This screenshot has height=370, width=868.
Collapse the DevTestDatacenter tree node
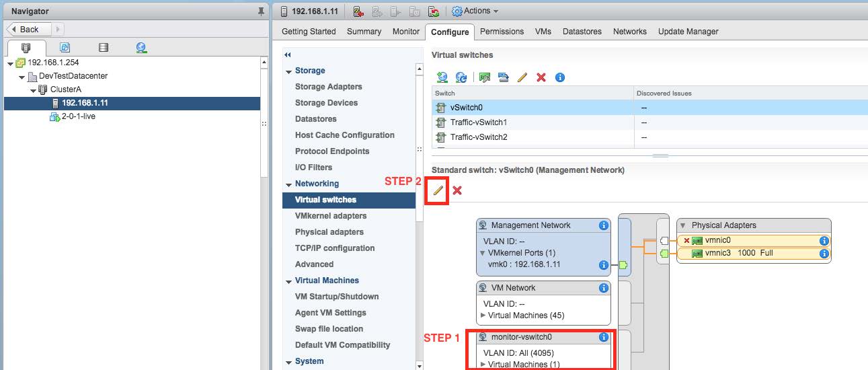point(22,77)
